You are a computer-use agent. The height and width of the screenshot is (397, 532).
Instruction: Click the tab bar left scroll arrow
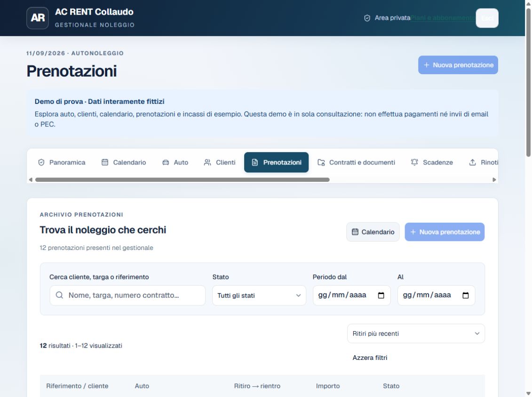coord(31,179)
